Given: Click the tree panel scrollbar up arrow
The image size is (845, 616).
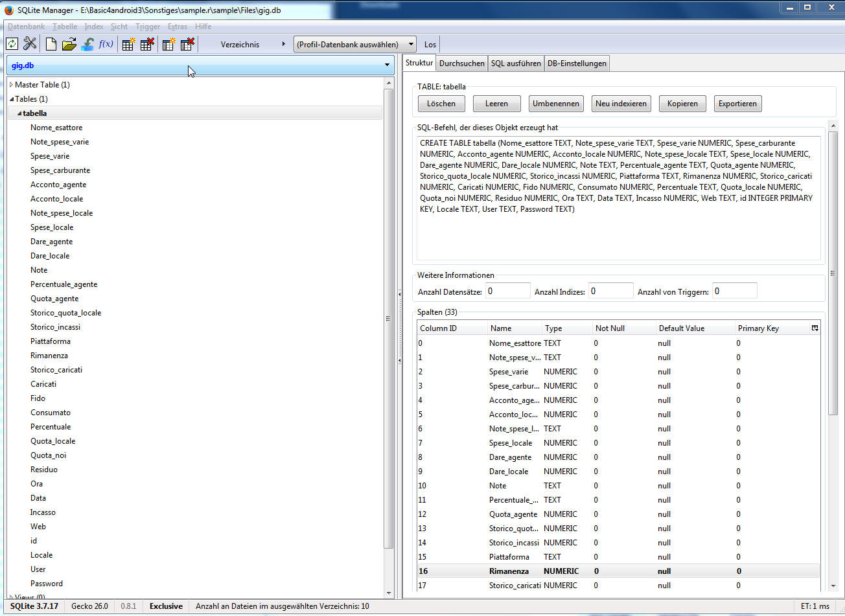Looking at the screenshot, I should tap(389, 83).
